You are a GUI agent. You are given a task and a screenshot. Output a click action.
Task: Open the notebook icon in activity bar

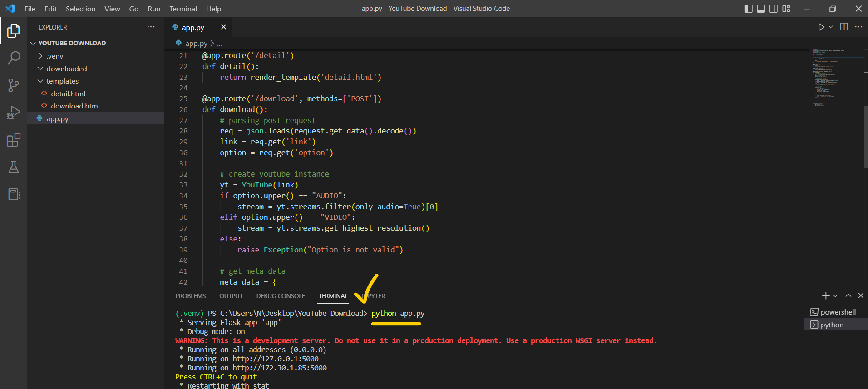click(x=14, y=194)
